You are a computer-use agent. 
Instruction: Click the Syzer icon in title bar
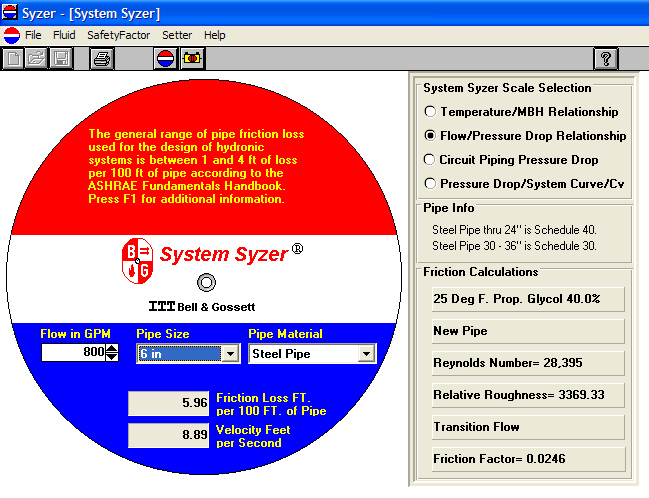(x=9, y=12)
